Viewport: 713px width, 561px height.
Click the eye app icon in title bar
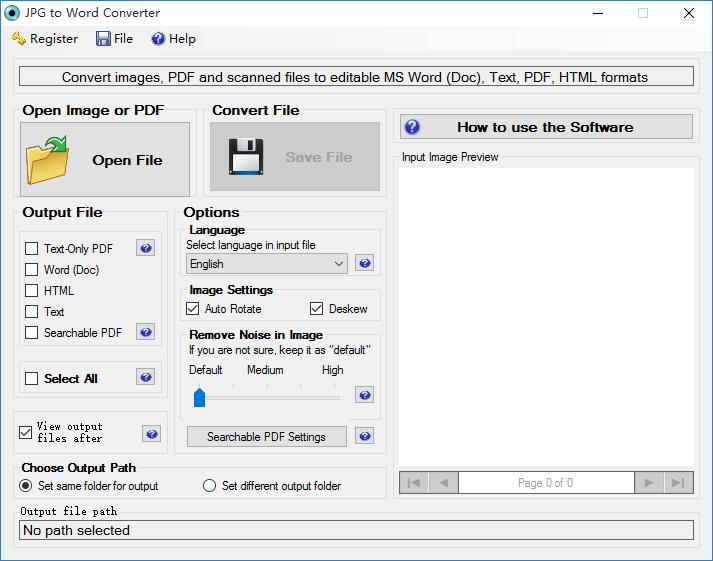coord(12,13)
